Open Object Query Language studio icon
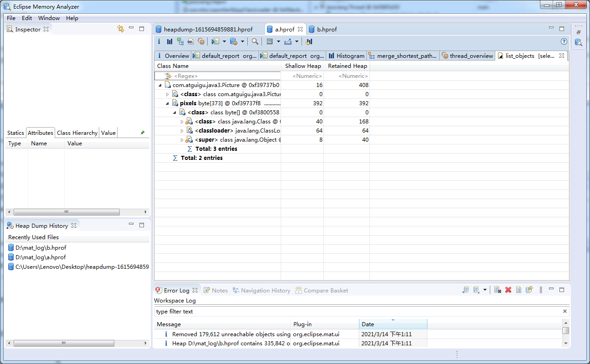This screenshot has width=590, height=364. pyautogui.click(x=190, y=41)
